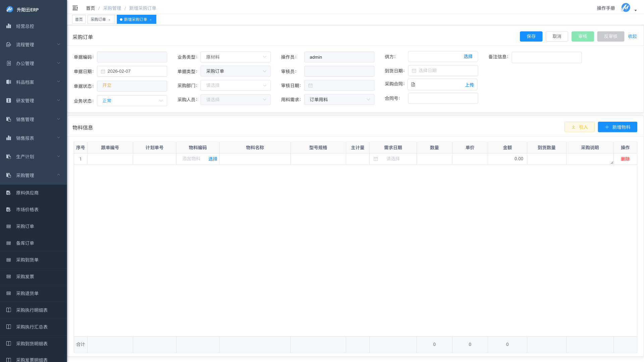Click the document icon in 采购合同 field
The height and width of the screenshot is (362, 644).
[x=413, y=85]
